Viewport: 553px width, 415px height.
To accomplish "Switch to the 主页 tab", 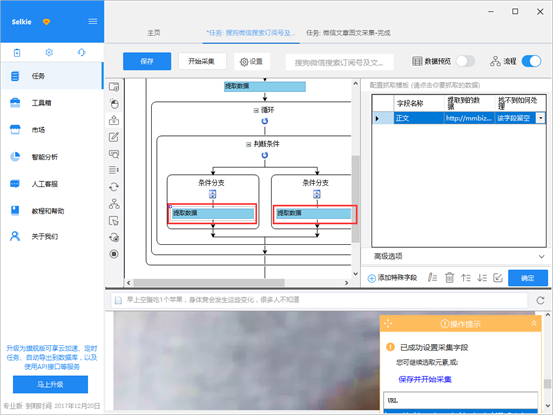I will 153,33.
